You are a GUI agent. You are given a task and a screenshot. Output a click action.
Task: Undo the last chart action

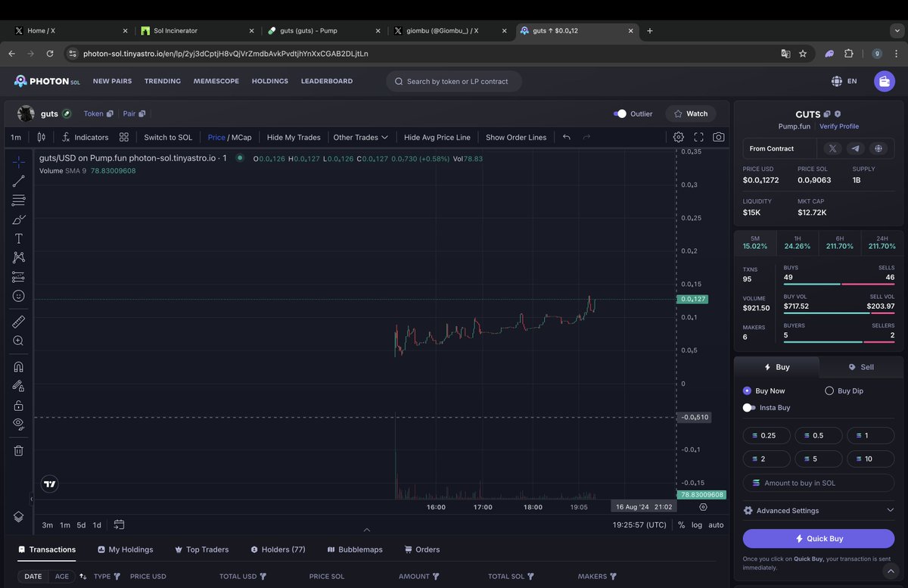(x=567, y=137)
